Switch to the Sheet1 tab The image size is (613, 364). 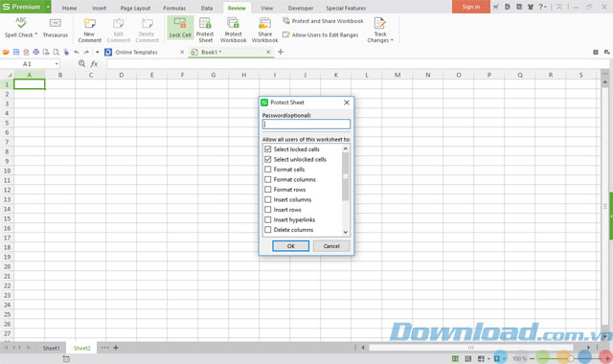point(51,348)
